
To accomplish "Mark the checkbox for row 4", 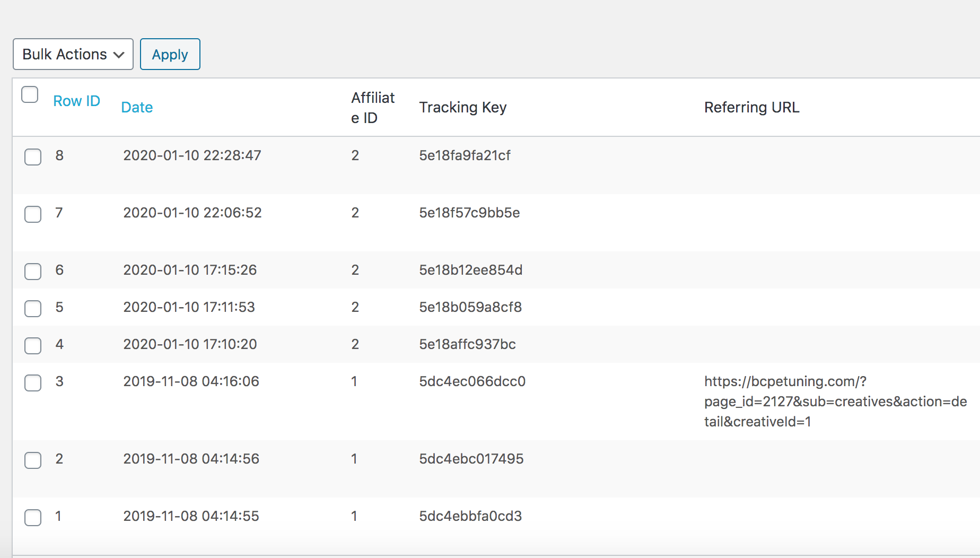I will [x=33, y=346].
